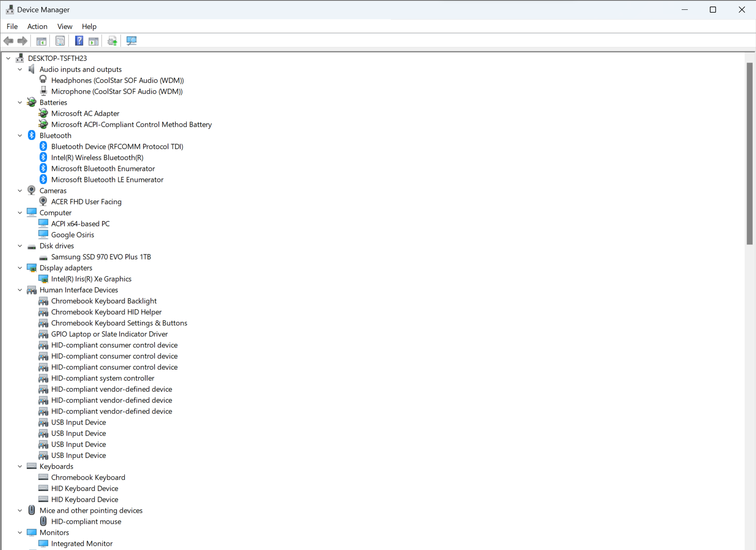Click the monitor icon next to Integrated Monitor
The height and width of the screenshot is (550, 756).
[43, 543]
